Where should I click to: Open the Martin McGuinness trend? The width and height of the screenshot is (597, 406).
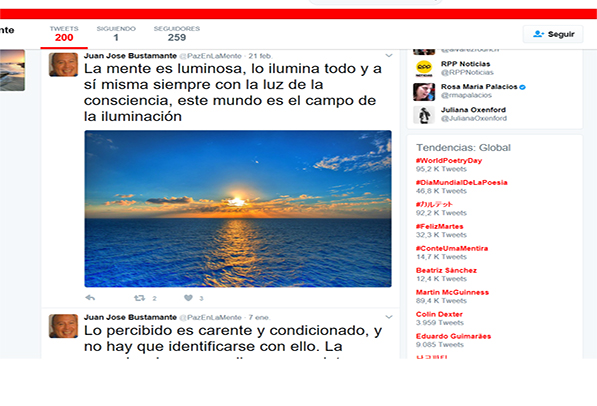452,292
